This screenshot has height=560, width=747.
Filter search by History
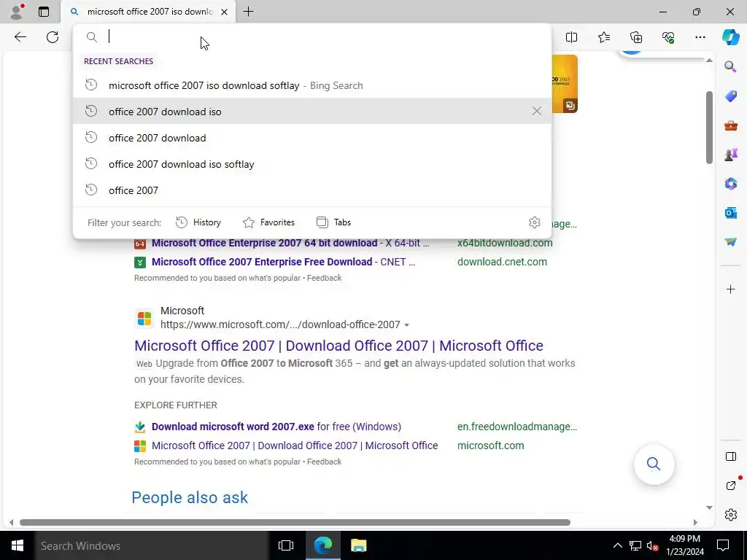[198, 222]
